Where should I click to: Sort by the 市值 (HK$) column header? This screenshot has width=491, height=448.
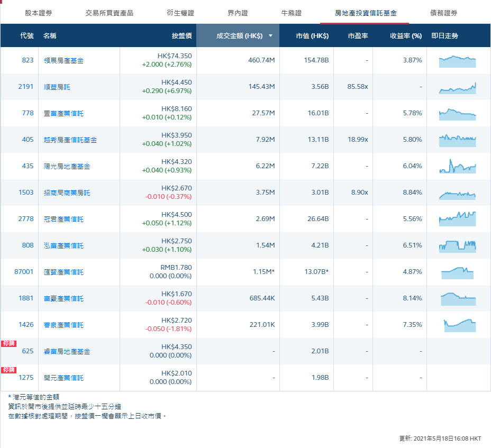point(312,36)
